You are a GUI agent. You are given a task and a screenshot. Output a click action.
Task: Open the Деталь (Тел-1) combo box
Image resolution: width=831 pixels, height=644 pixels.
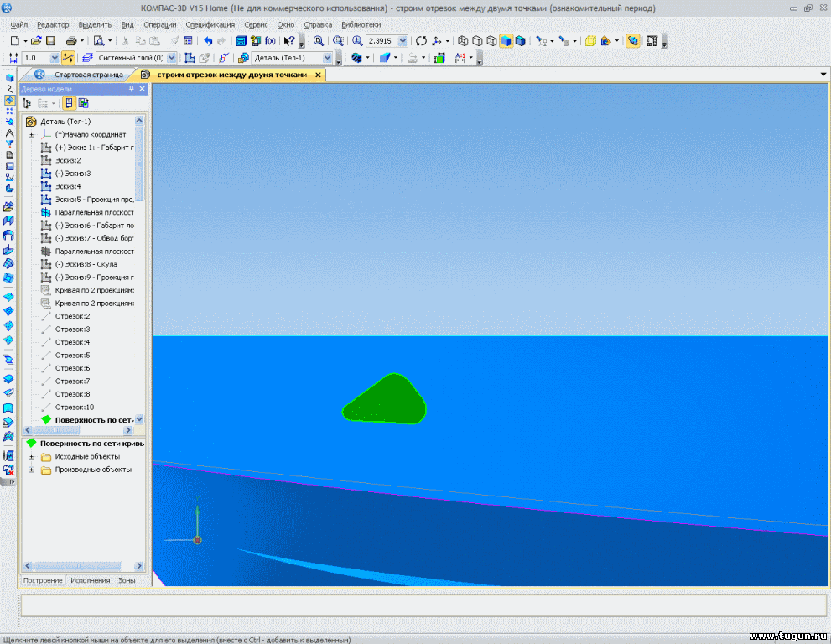point(328,58)
